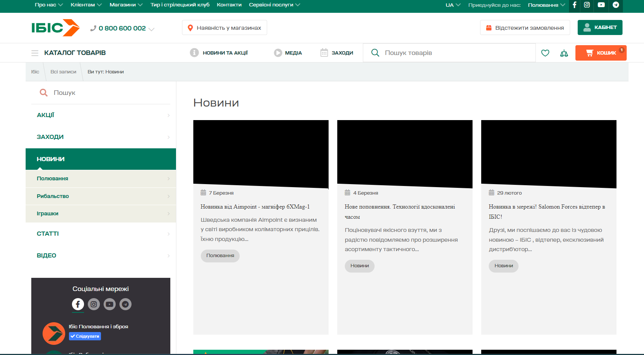Expand the UA language dropdown
Viewport: 644px width, 355px height.
point(453,5)
